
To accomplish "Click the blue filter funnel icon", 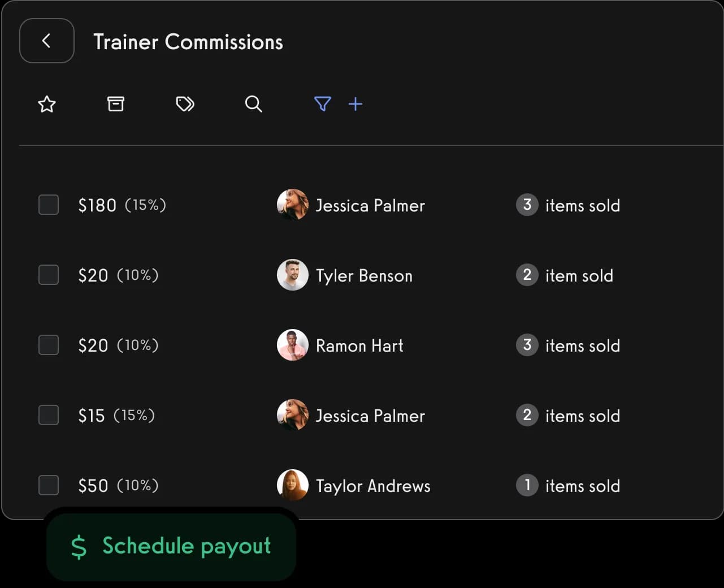I will (323, 104).
